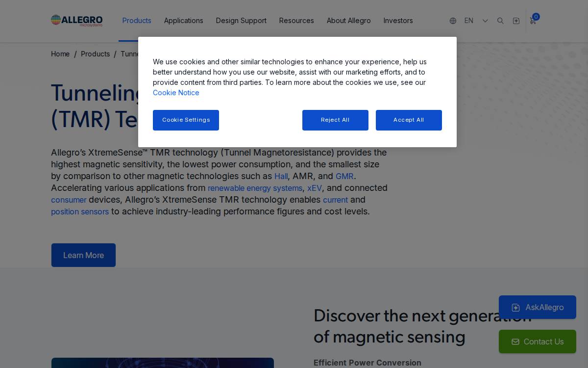
Task: Click the 'Efficient Power Conversion' heading
Action: pyautogui.click(x=367, y=363)
